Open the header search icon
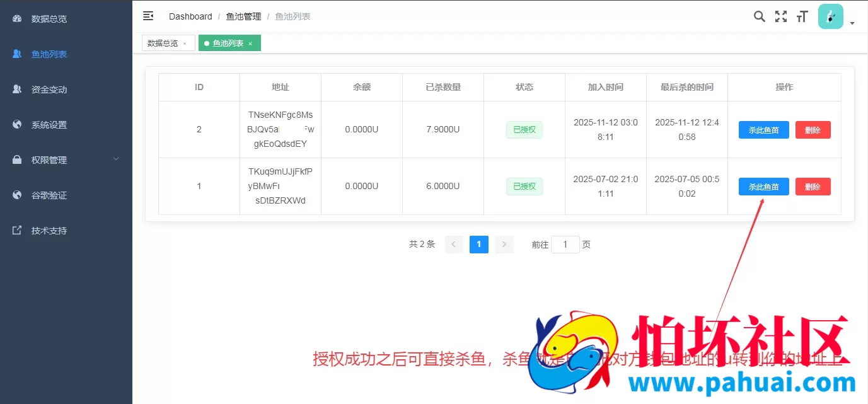 (760, 16)
